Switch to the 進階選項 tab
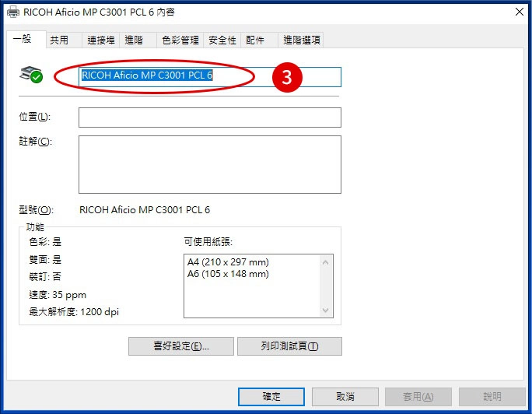 [302, 40]
